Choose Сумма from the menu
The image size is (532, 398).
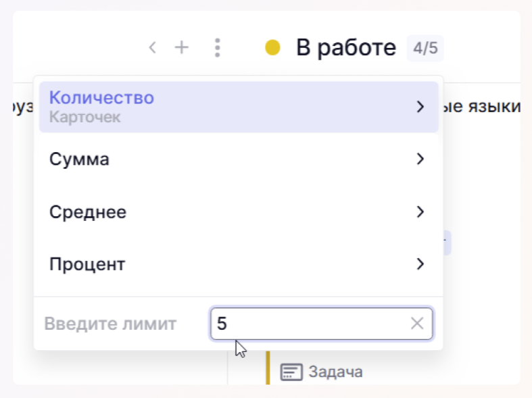click(x=79, y=159)
